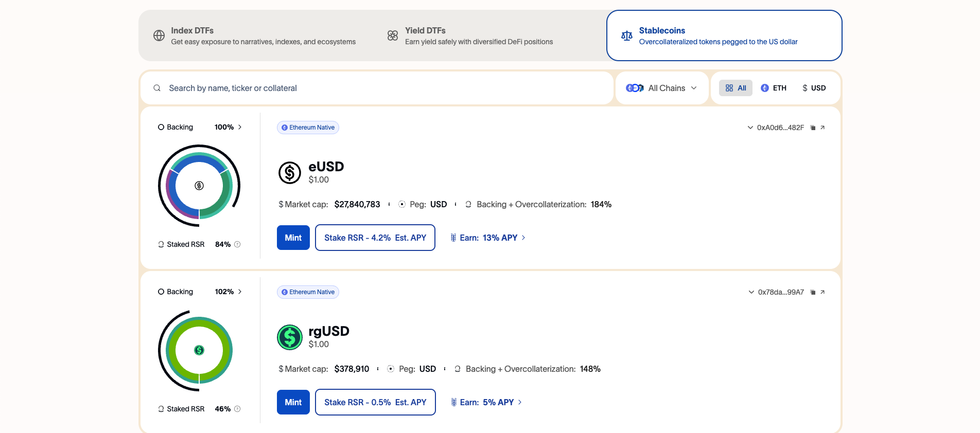The width and height of the screenshot is (980, 433).
Task: Click the Yield DTFs flower icon
Action: tap(393, 35)
